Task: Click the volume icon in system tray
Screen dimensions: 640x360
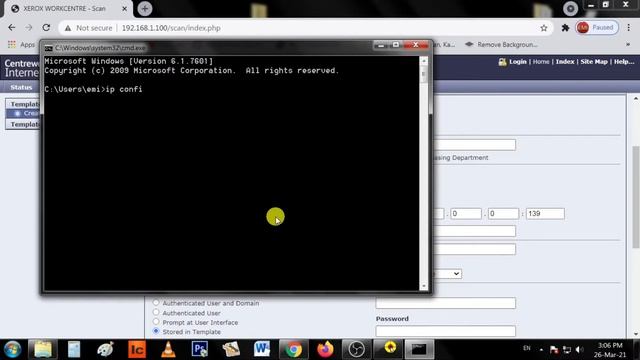Action: [x=579, y=349]
